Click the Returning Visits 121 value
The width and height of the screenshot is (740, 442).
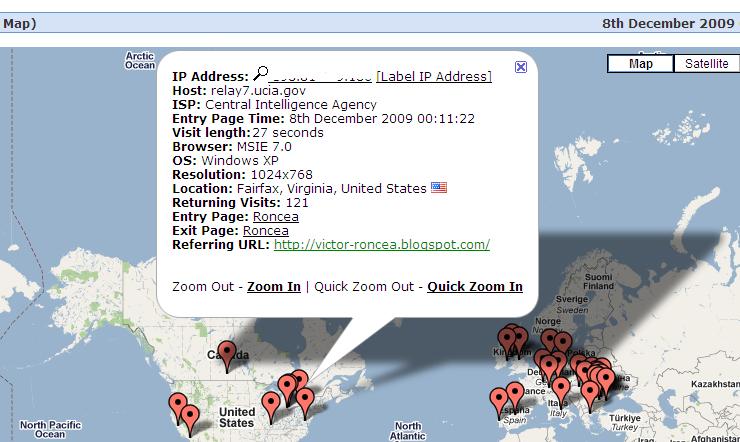click(x=297, y=203)
